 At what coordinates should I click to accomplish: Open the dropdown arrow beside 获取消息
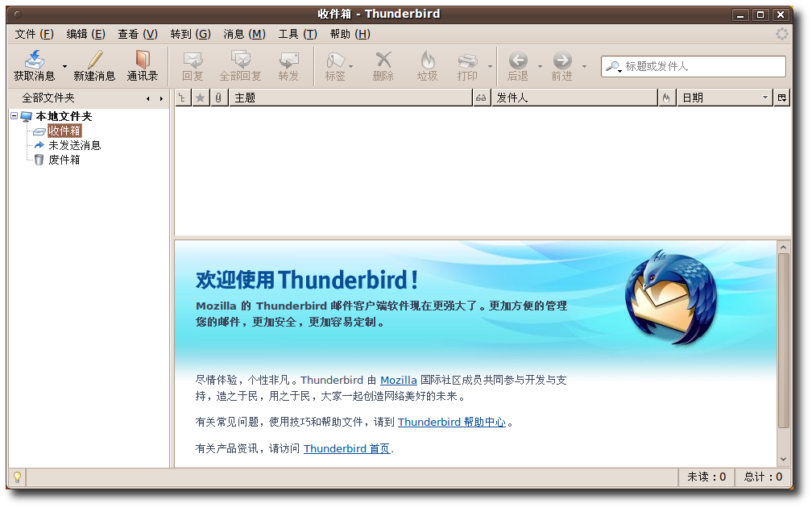coord(64,66)
